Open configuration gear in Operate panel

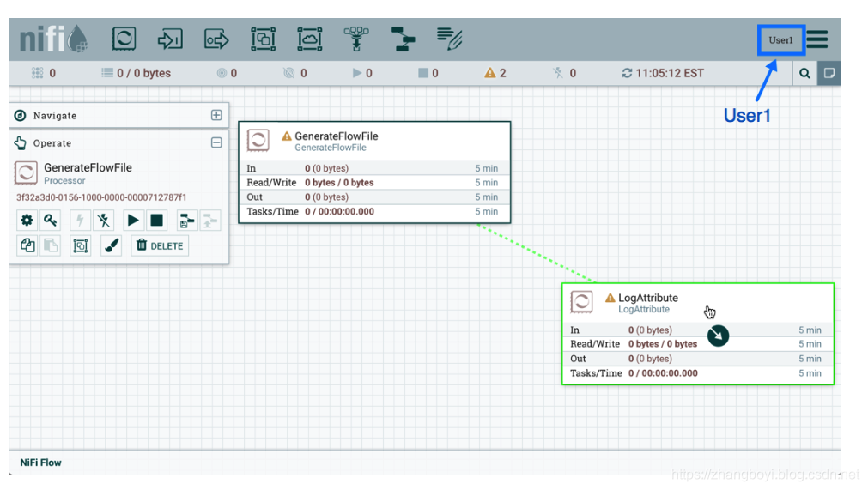click(x=27, y=220)
